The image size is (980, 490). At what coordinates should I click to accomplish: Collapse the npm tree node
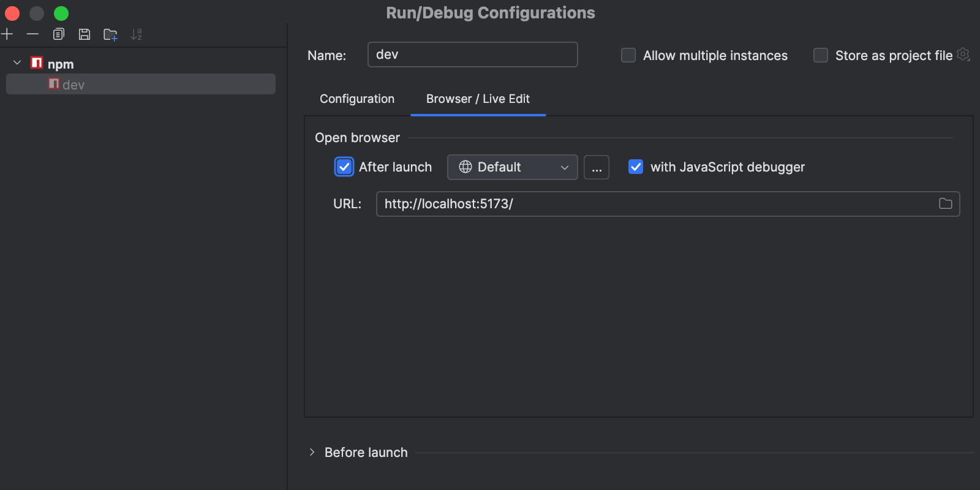17,63
